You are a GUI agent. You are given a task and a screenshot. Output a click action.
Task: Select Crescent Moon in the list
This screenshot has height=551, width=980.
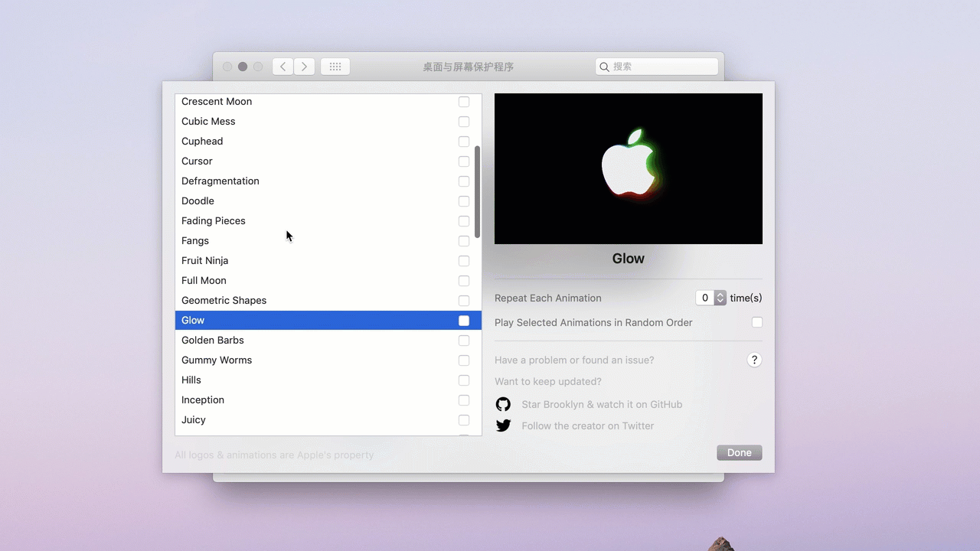point(328,102)
